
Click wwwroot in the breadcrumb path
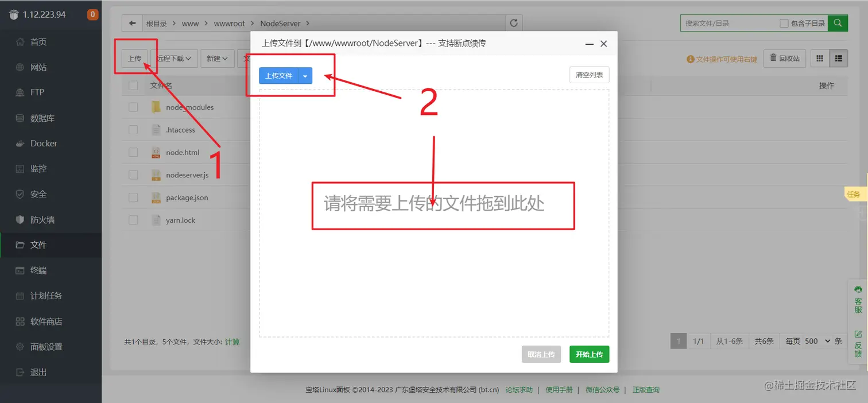click(229, 24)
